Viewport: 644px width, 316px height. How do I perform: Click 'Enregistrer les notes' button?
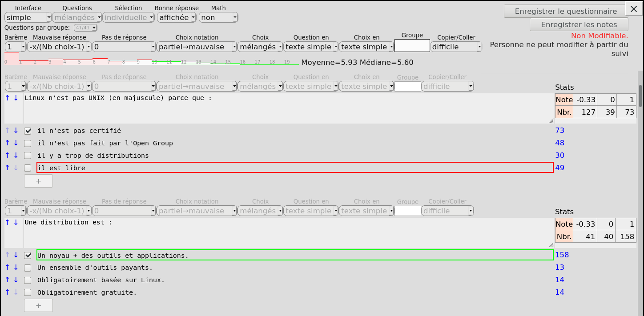coord(579,24)
